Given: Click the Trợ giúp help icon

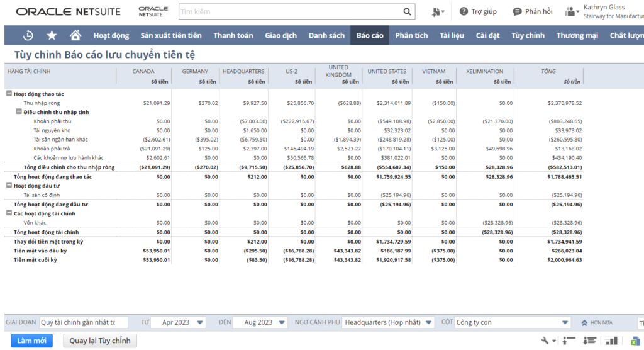Looking at the screenshot, I should pyautogui.click(x=464, y=11).
